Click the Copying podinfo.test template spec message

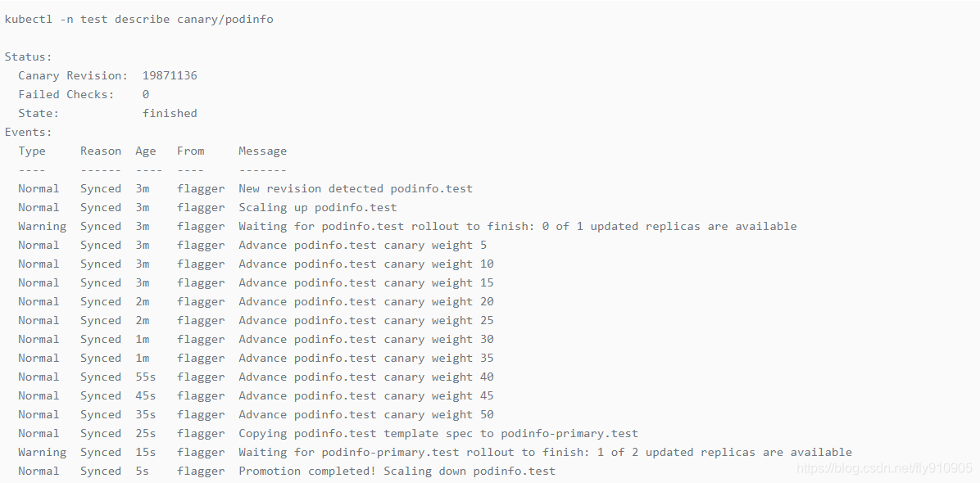tap(438, 433)
